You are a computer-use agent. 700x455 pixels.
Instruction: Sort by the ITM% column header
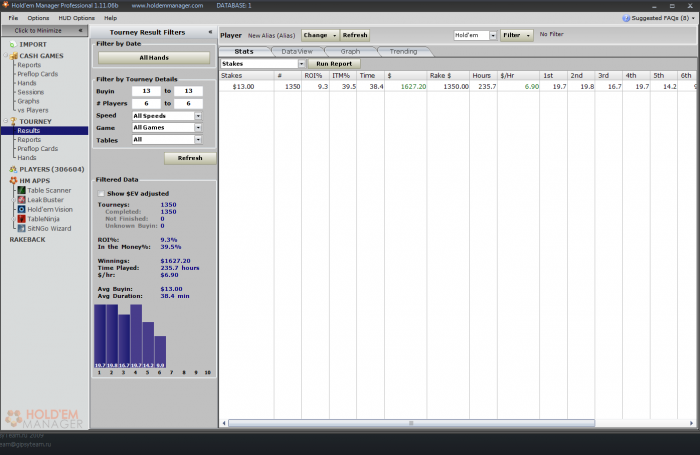343,75
